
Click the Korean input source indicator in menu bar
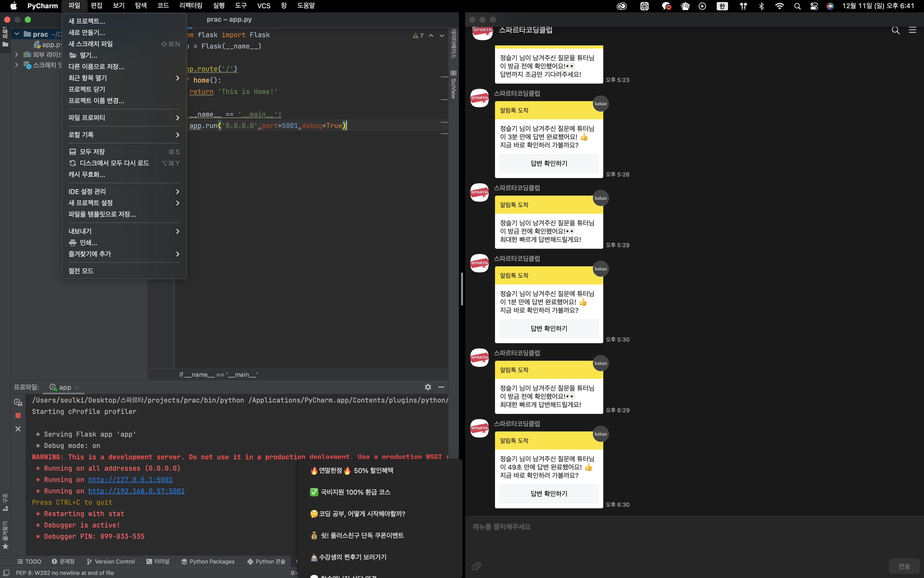pyautogui.click(x=722, y=6)
